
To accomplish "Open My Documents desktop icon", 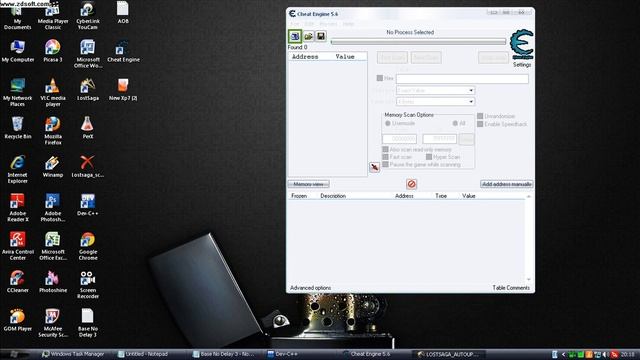I will click(x=17, y=16).
